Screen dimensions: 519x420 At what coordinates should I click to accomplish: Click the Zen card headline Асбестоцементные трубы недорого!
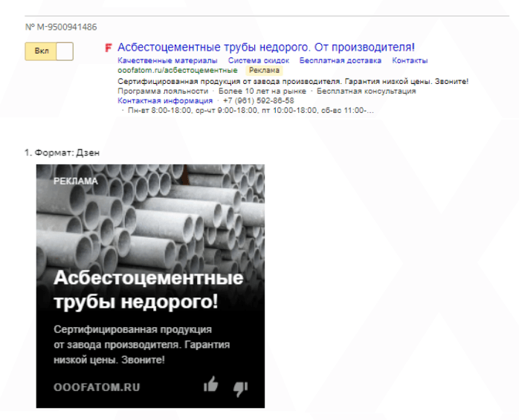pos(148,289)
